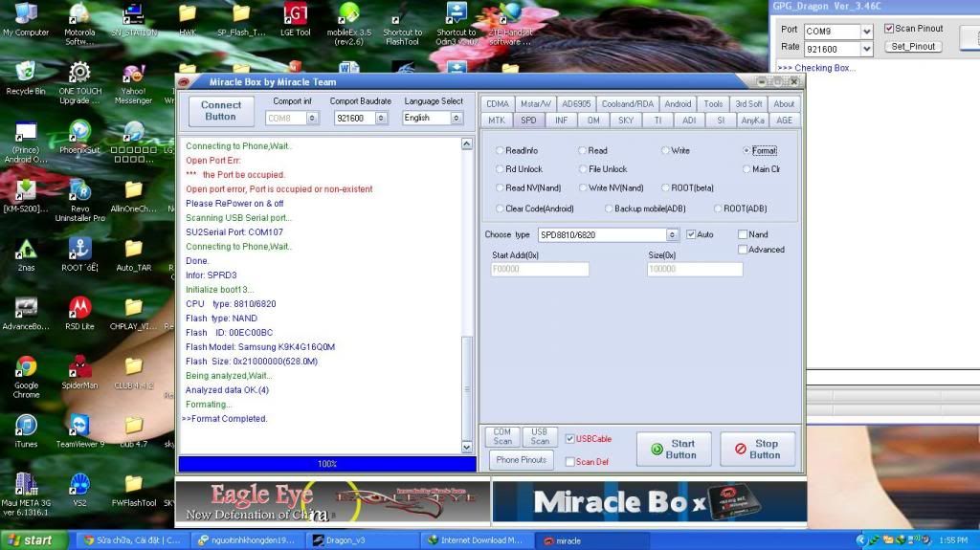
Task: Open ONE TOUCH Upgrade icon
Action: pyautogui.click(x=79, y=82)
